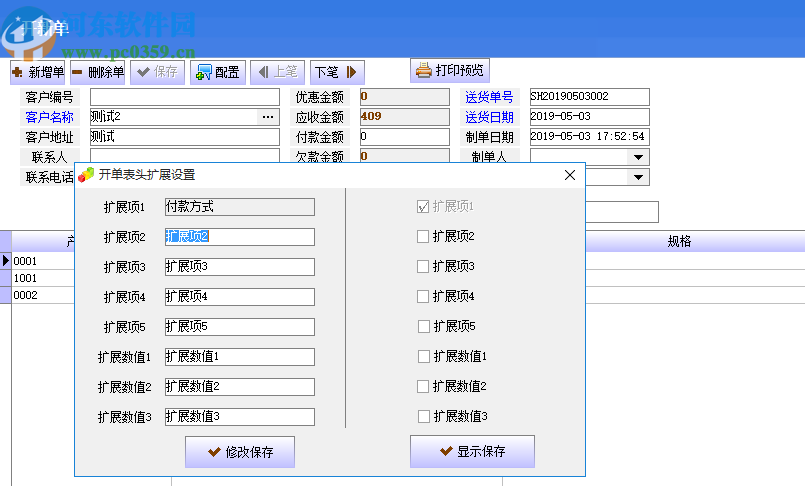Click the 优惠金额 field
The height and width of the screenshot is (486, 805).
(405, 97)
